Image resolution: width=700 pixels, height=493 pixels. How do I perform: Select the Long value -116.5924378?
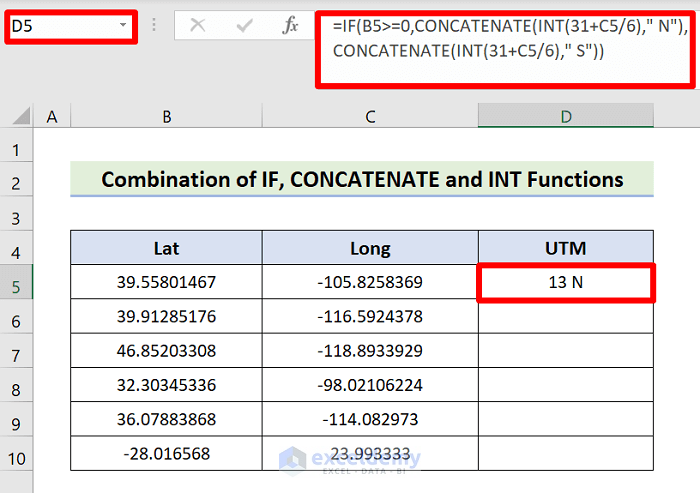click(x=370, y=317)
